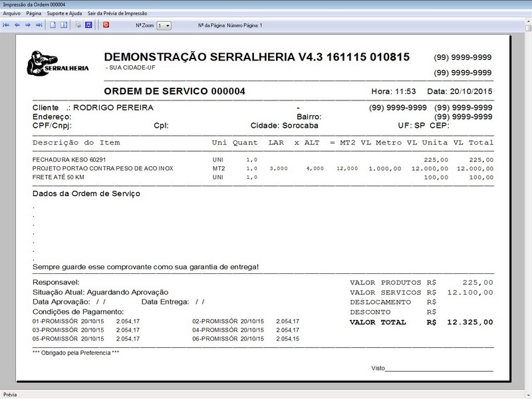Open the Suporte e Ajuda menu
Viewport: 532px width, 399px height.
pos(64,12)
